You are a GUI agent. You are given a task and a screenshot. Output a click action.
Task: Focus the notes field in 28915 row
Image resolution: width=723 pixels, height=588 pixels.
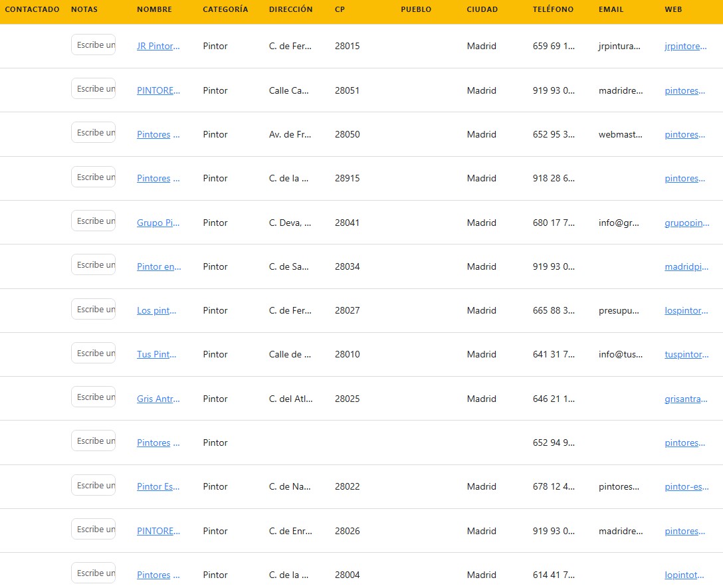point(93,177)
